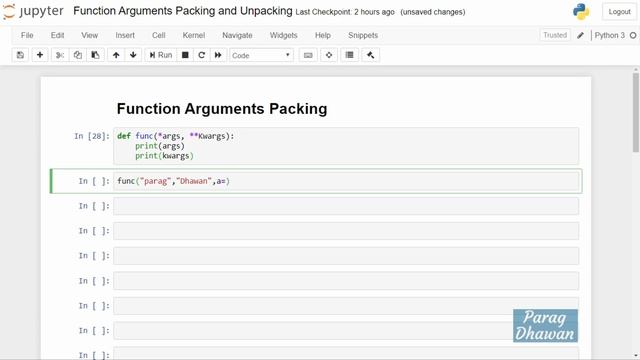
Task: Open the View menu
Action: tap(89, 36)
